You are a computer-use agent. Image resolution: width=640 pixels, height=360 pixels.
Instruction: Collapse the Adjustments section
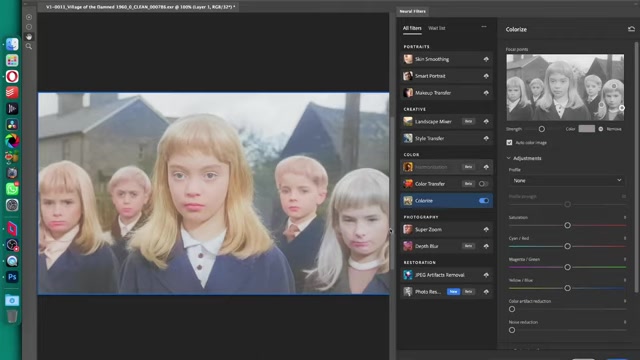(509, 158)
